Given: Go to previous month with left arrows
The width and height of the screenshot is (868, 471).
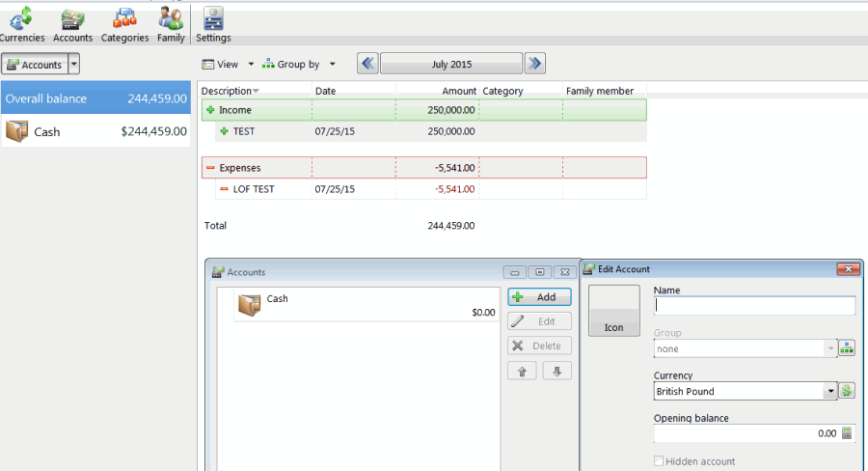Looking at the screenshot, I should pos(367,64).
